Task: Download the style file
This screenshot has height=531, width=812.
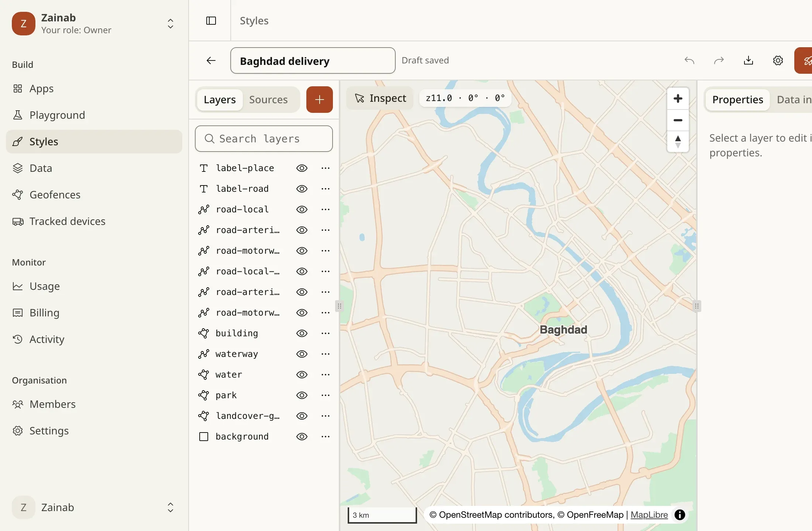Action: coord(748,60)
